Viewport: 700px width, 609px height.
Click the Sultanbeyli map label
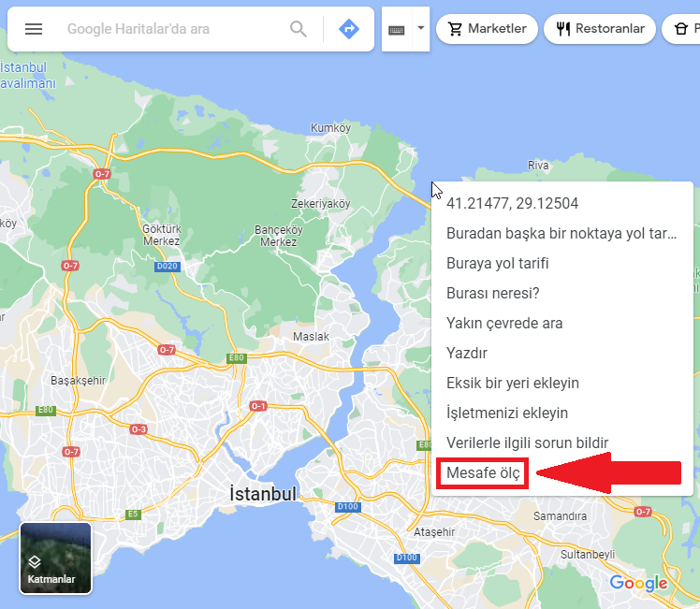[x=588, y=555]
